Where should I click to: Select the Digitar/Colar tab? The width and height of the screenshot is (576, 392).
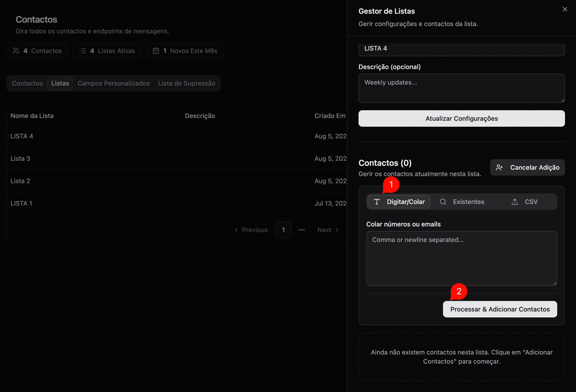(399, 202)
